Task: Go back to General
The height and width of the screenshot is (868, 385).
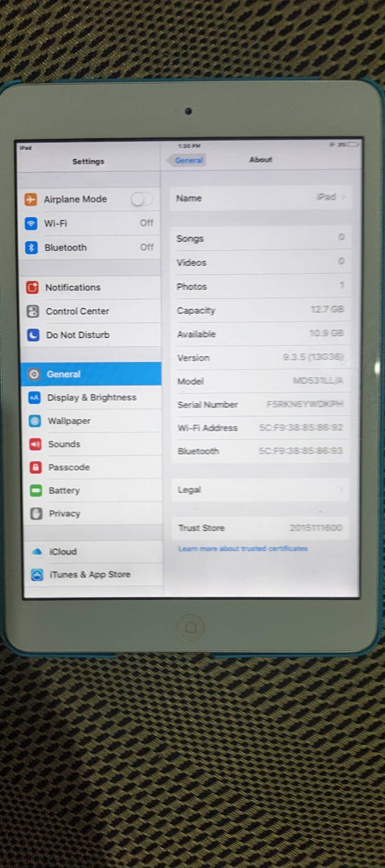Action: pyautogui.click(x=186, y=160)
